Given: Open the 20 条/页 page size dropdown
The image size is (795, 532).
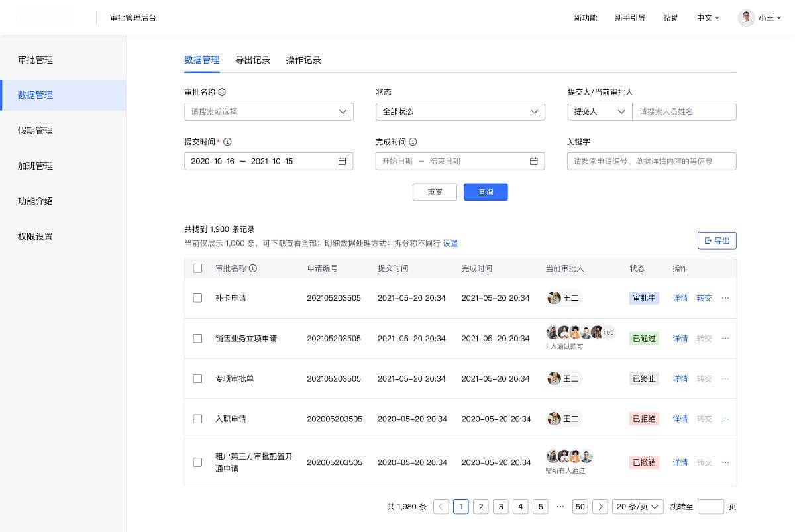Looking at the screenshot, I should click(637, 507).
